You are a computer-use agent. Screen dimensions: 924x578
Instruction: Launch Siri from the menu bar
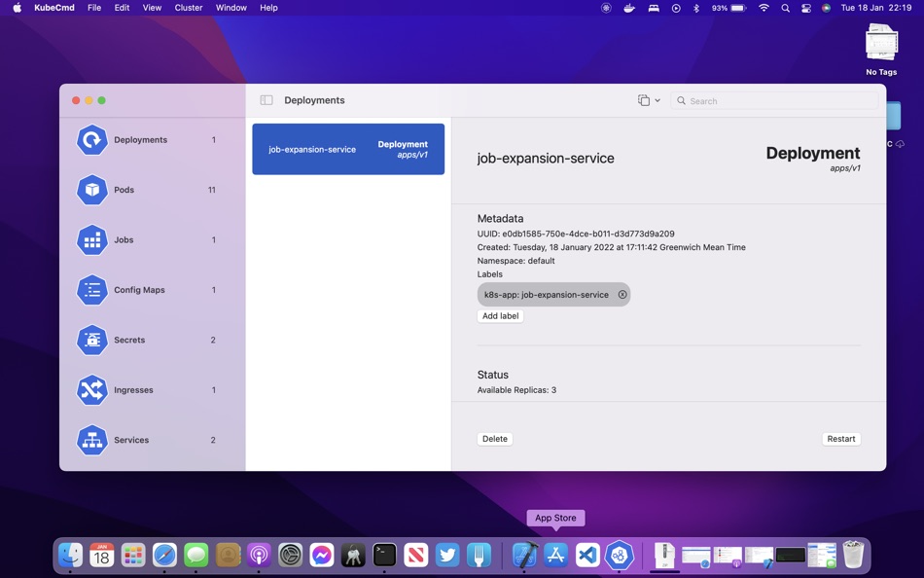826,8
